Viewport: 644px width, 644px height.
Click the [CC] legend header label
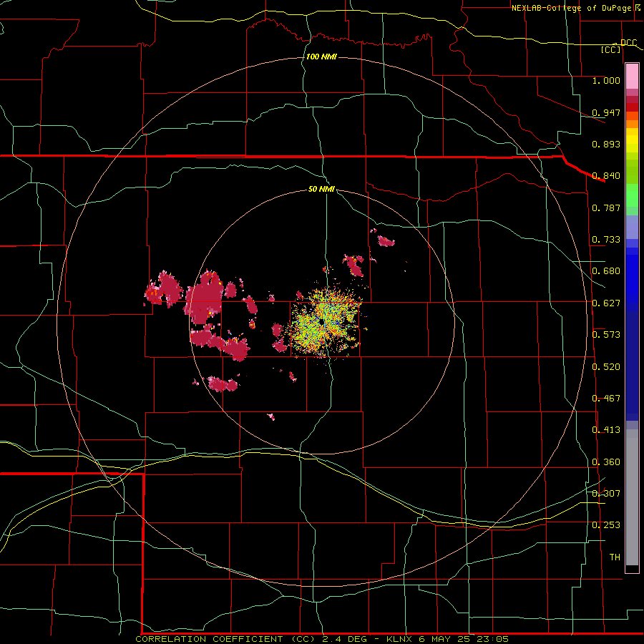coord(611,49)
